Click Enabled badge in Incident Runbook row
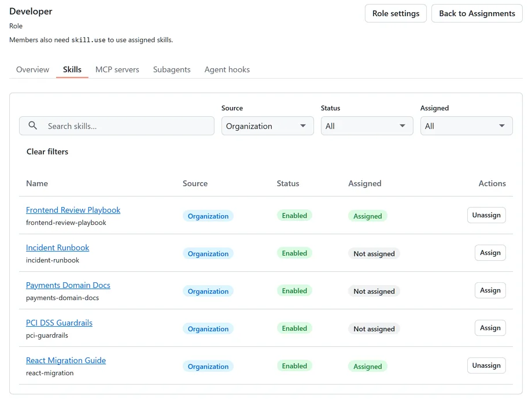This screenshot has width=532, height=399. pos(294,253)
